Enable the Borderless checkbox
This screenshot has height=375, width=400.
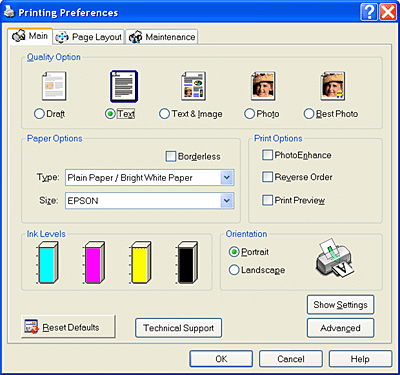(171, 156)
